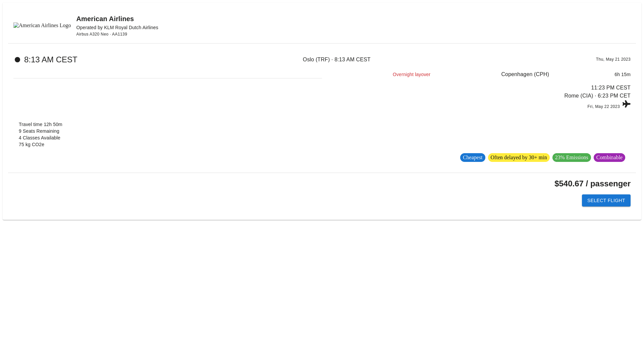Image resolution: width=644 pixels, height=362 pixels.
Task: Click the black departure dot marker
Action: 17,60
